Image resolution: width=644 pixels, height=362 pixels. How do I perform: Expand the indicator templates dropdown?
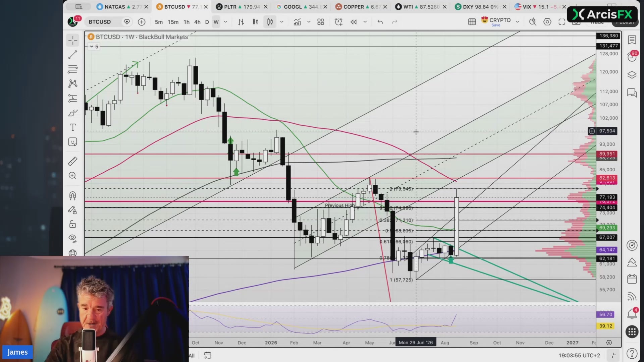pos(309,22)
